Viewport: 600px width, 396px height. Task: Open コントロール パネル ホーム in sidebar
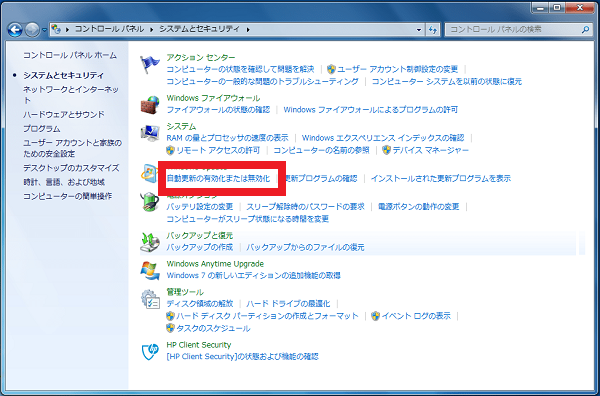70,55
